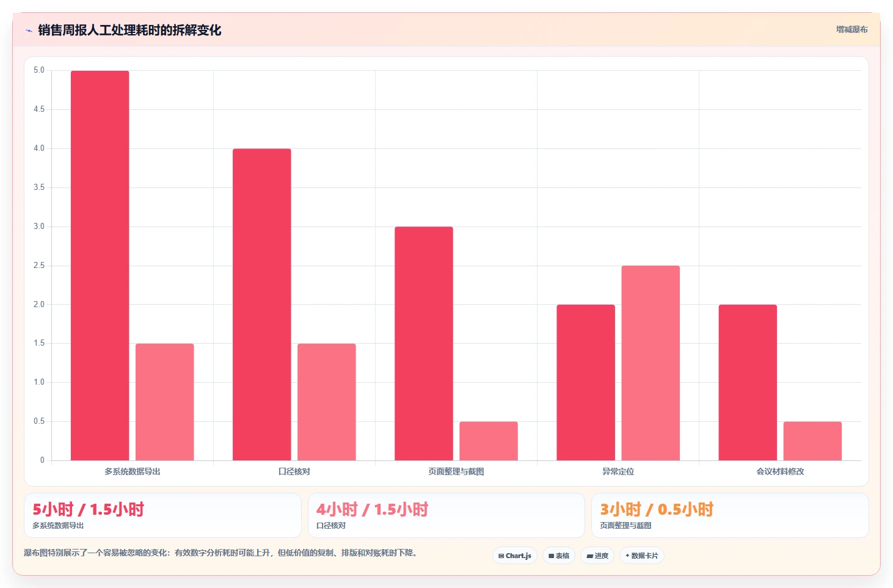893x588 pixels.
Task: Click the 1.0 y-axis tick label
Action: point(39,382)
